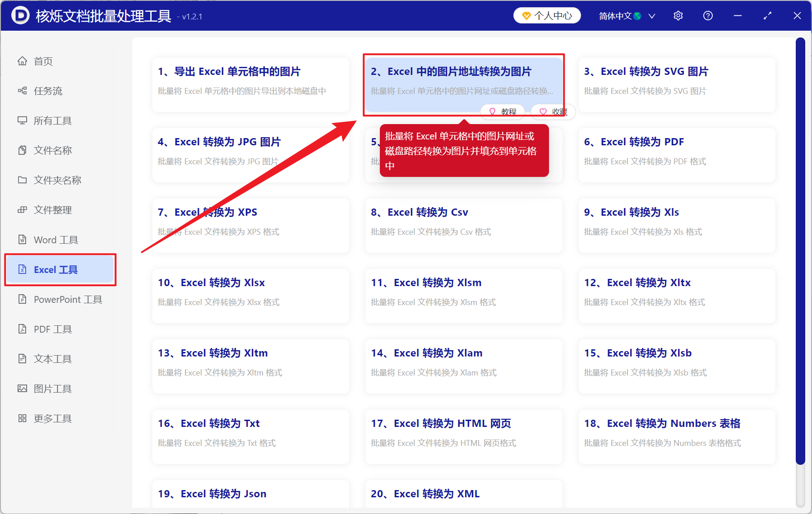Image resolution: width=812 pixels, height=514 pixels.
Task: Open the settings gear icon
Action: pyautogui.click(x=678, y=15)
